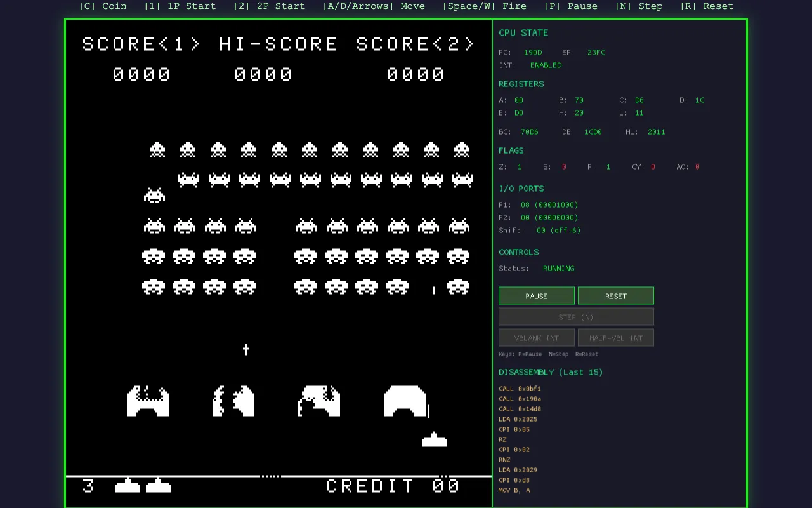The width and height of the screenshot is (812, 508).
Task: Click the CALL 0x0bf1 disassembly line
Action: [520, 389]
